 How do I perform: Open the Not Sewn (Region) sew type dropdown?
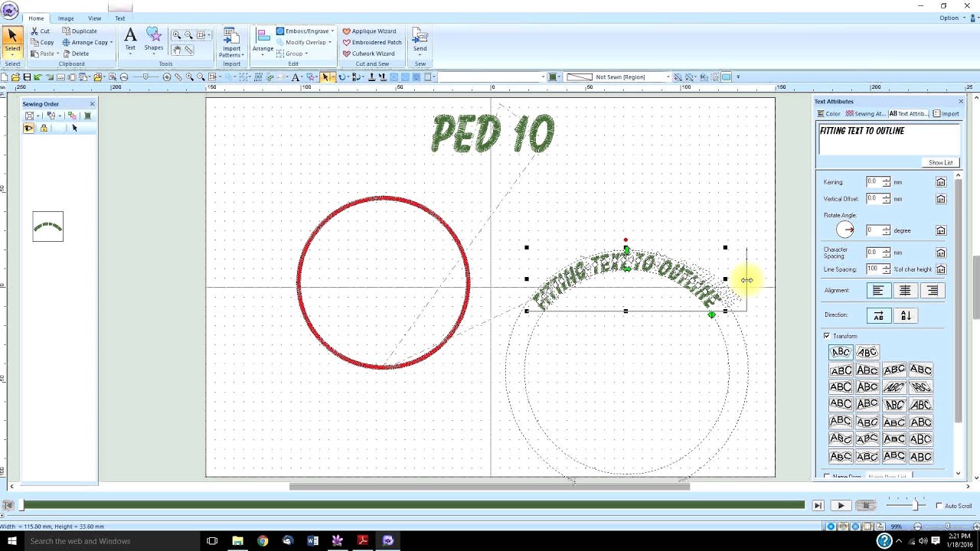click(668, 77)
